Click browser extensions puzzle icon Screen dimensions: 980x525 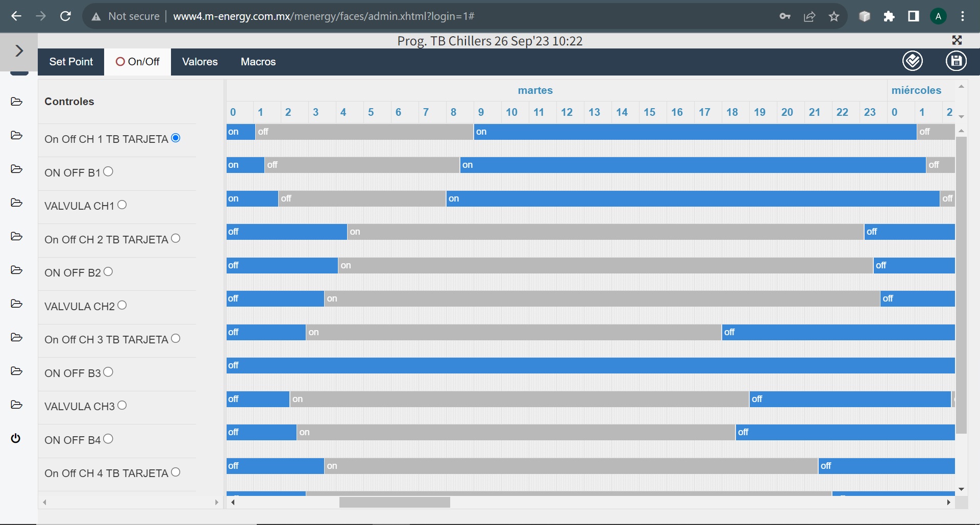click(889, 16)
